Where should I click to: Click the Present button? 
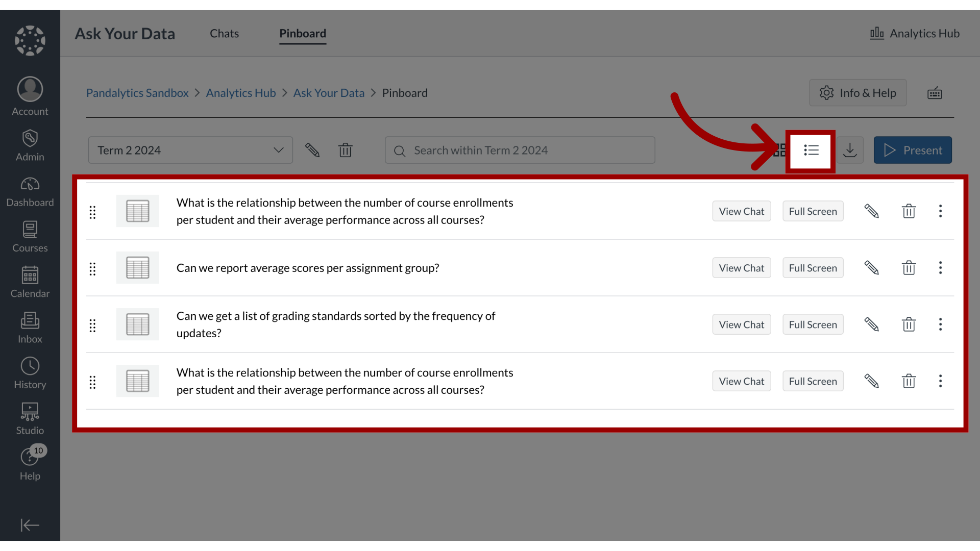(913, 150)
